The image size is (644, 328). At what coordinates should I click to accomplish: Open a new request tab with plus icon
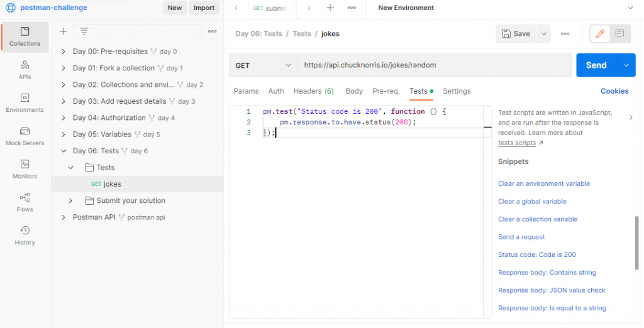click(330, 8)
